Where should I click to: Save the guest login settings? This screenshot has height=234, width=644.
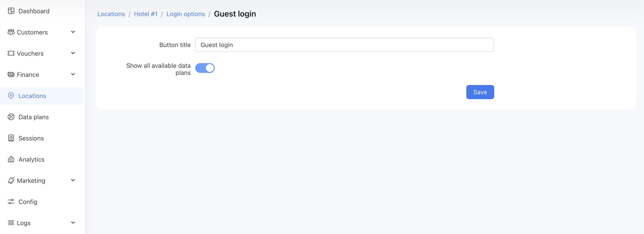(x=480, y=92)
